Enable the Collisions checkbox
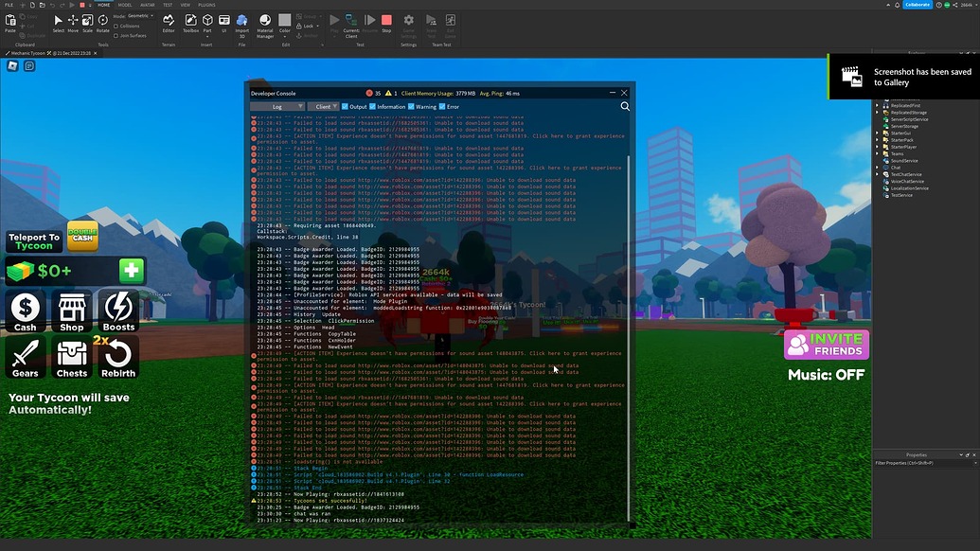The image size is (980, 551). pyautogui.click(x=116, y=27)
